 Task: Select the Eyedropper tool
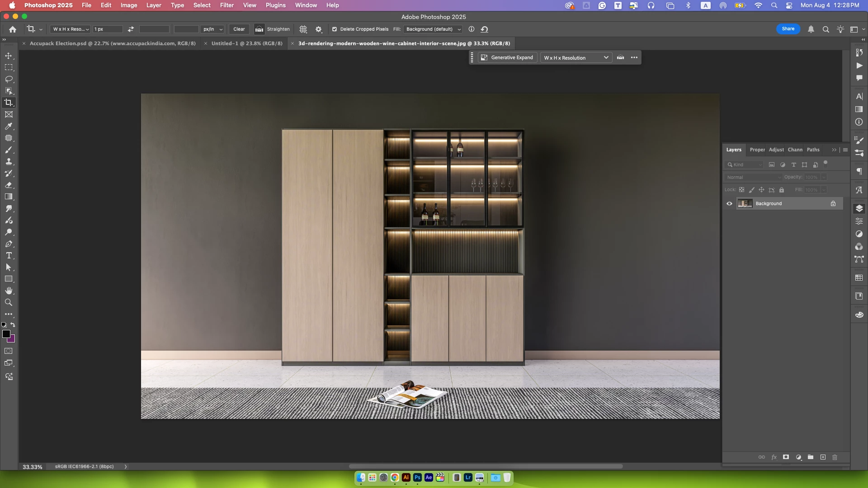click(x=9, y=127)
